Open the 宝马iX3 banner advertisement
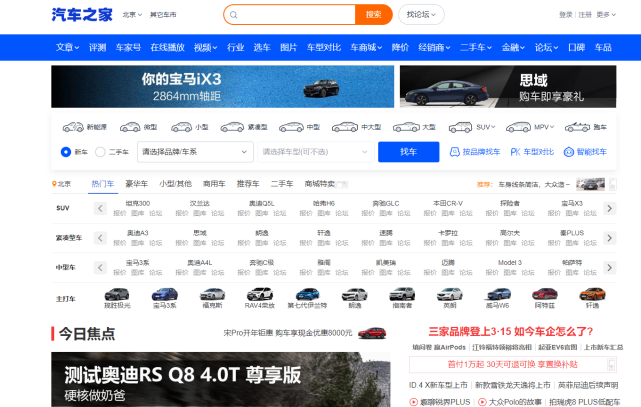641x407 pixels. click(222, 87)
